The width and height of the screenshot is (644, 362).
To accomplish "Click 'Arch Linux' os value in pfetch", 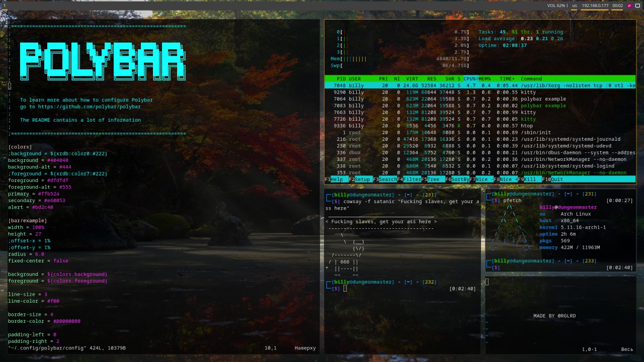I will point(575,214).
